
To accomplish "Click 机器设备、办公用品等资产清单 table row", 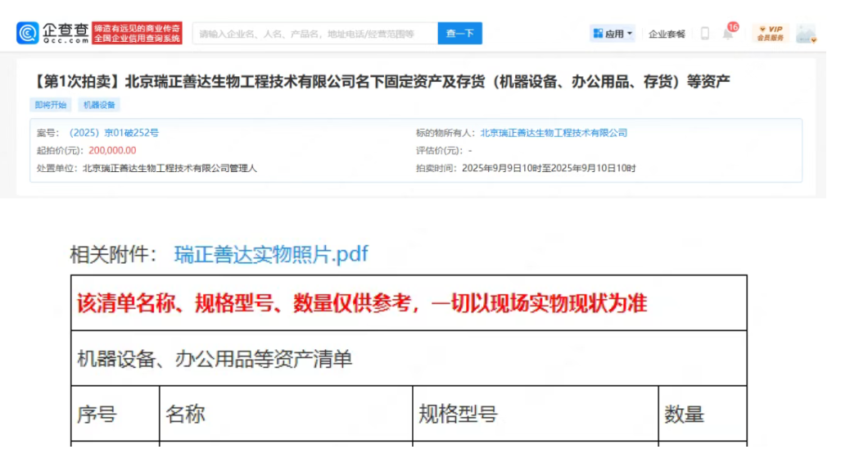I will pos(409,358).
